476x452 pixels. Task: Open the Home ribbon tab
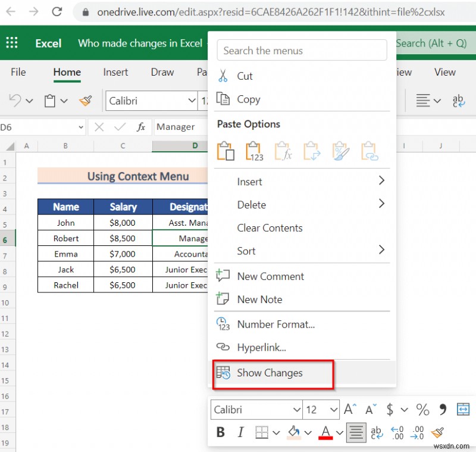pos(67,72)
